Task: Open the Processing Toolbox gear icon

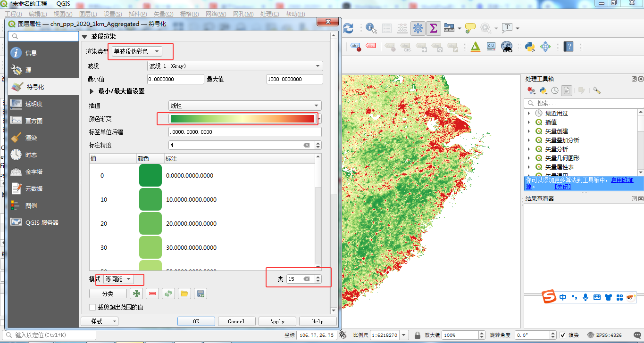Action: (x=417, y=28)
